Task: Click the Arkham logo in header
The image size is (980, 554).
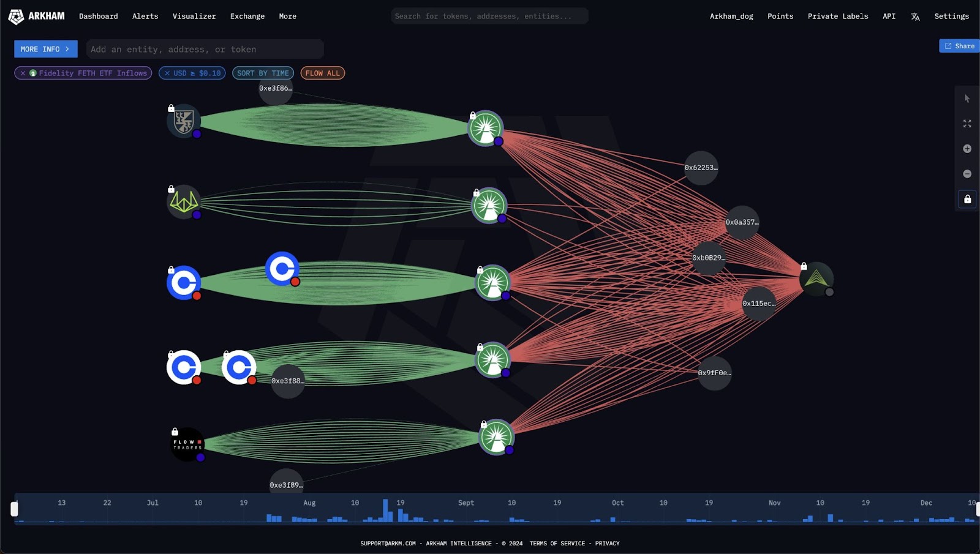Action: (x=37, y=17)
